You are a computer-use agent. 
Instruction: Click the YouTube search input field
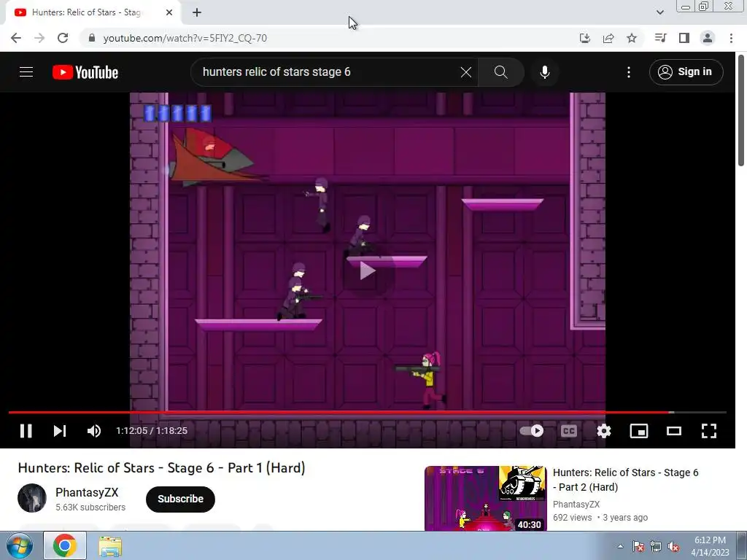point(329,72)
